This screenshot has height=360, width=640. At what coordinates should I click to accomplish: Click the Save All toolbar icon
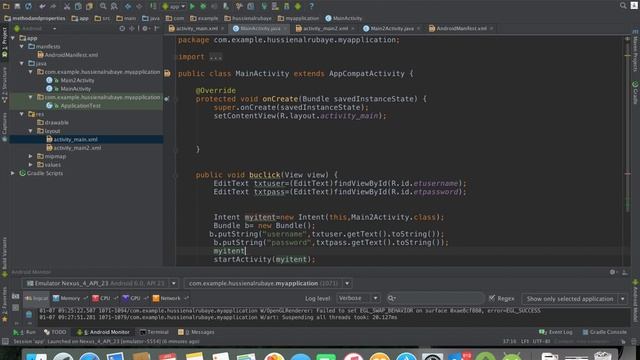coord(17,6)
